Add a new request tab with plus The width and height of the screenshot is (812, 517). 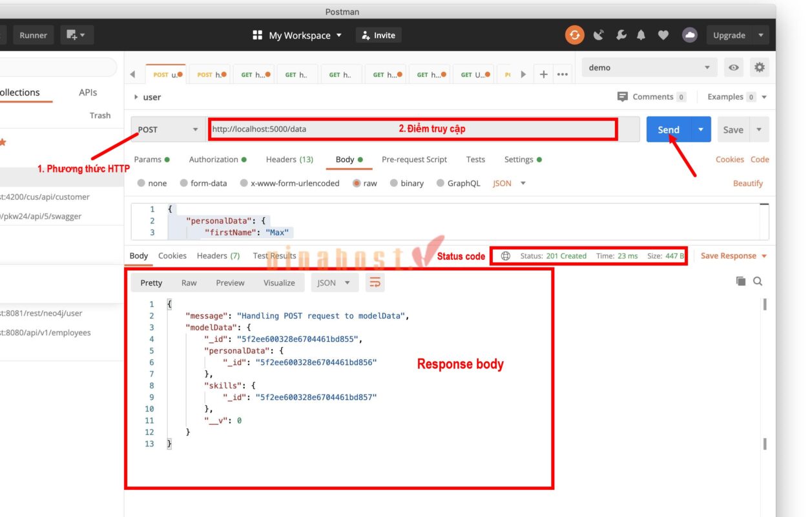[x=543, y=74]
